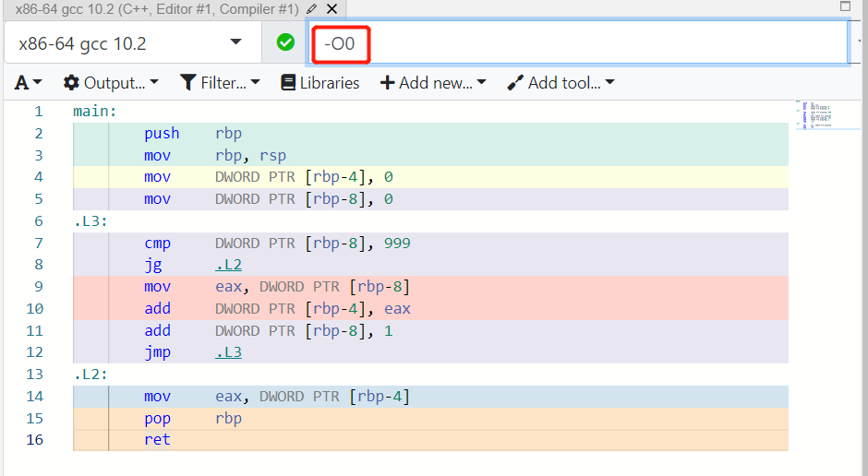The height and width of the screenshot is (476, 868).
Task: Click the .L3: label on line 6
Action: coord(90,221)
